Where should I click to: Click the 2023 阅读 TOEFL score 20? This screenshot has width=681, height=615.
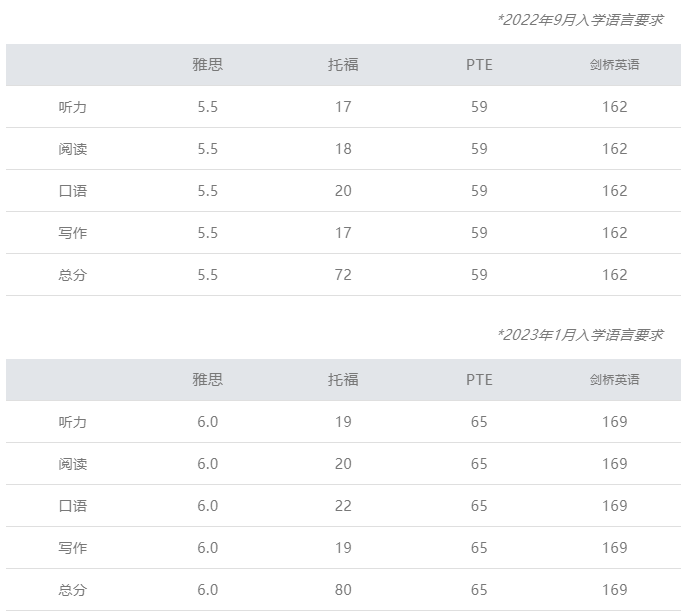pos(343,464)
